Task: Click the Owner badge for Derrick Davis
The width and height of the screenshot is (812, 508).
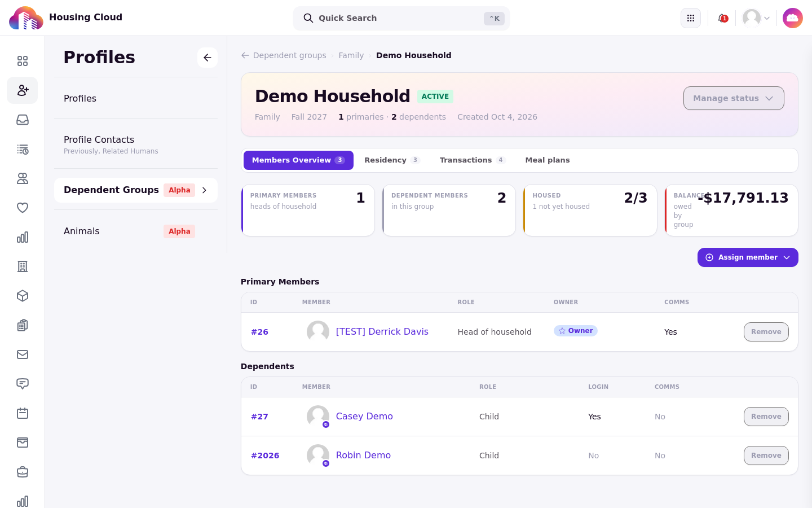Action: (576, 331)
